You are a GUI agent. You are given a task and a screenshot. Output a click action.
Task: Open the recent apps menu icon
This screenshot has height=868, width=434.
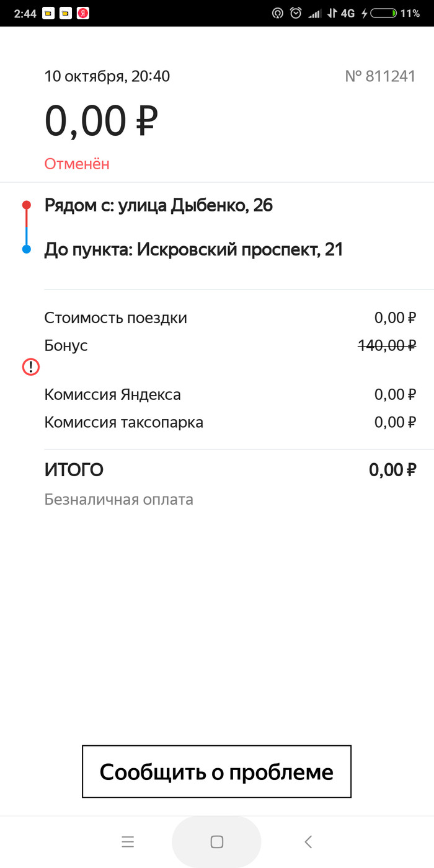[128, 841]
